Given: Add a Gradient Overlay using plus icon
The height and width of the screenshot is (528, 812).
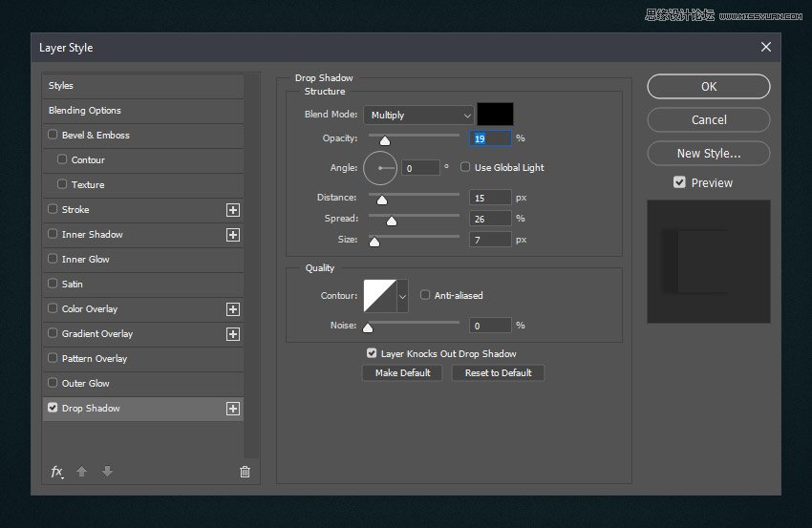Looking at the screenshot, I should click(x=232, y=334).
